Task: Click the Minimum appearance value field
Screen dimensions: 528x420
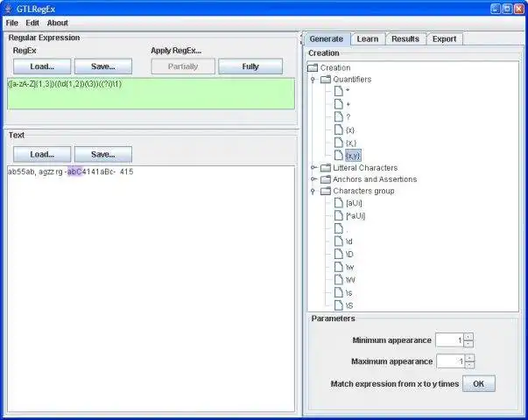Action: point(449,340)
